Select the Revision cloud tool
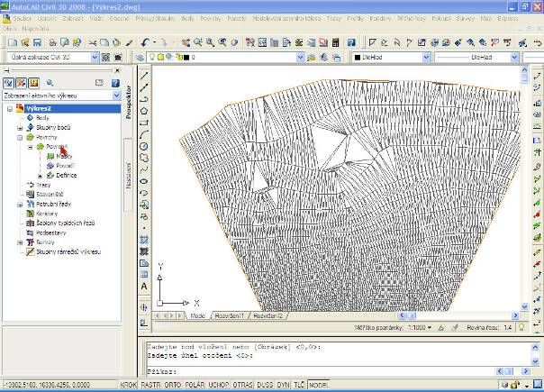Screen dimensions: 544x392 144,158
